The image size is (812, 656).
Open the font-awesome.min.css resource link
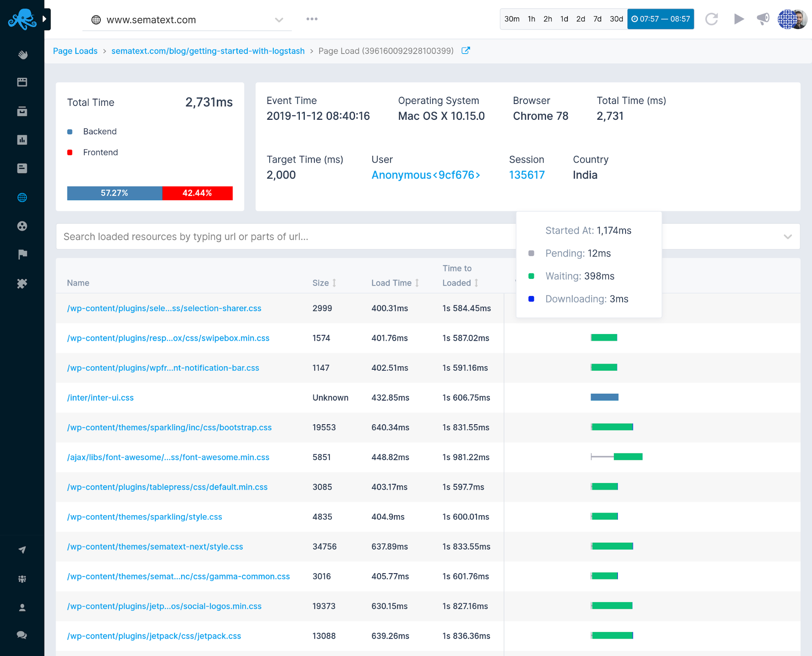point(168,457)
